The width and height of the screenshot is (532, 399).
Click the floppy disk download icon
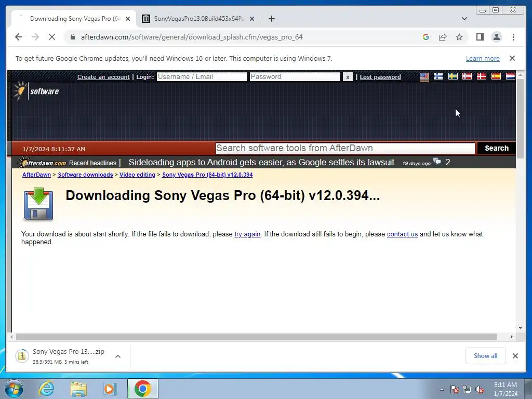[x=38, y=204]
